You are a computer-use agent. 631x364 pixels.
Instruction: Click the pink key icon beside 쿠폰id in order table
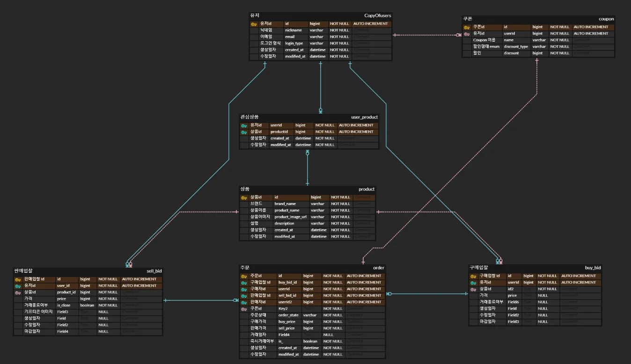[243, 309]
